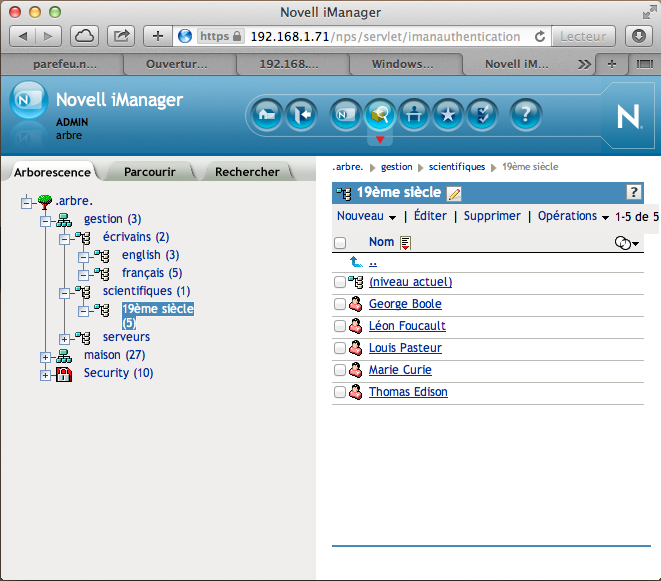Click scientifiques in the breadcrumb
Image resolution: width=661 pixels, height=581 pixels.
pos(457,167)
